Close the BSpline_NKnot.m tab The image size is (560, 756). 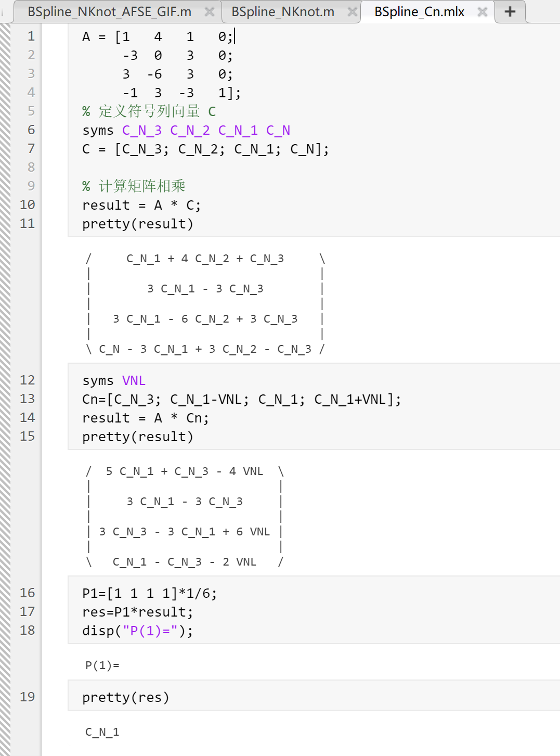coord(353,11)
